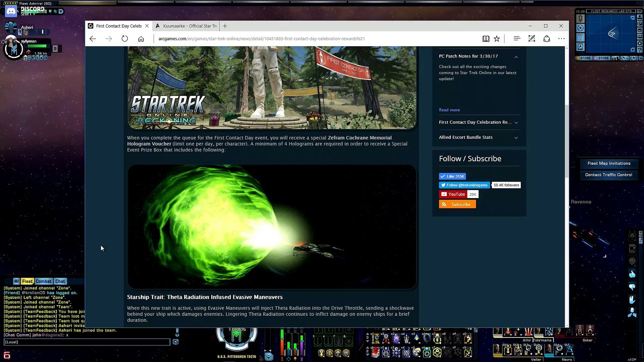Image resolution: width=644 pixels, height=362 pixels.
Task: Open a new browser tab
Action: tap(225, 26)
